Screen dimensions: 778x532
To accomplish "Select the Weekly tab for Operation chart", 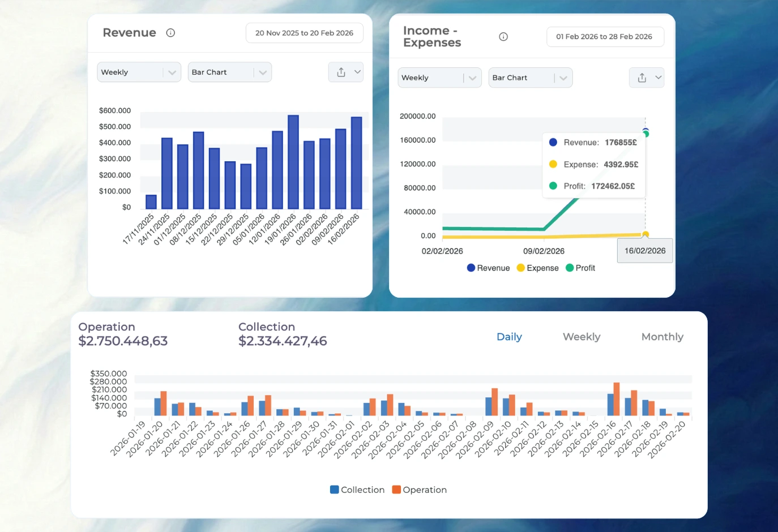I will pos(581,337).
